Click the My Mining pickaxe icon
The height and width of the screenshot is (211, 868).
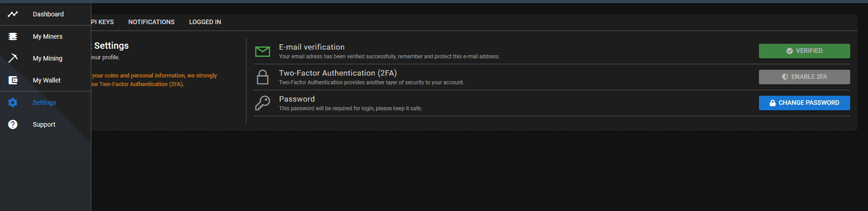point(13,58)
